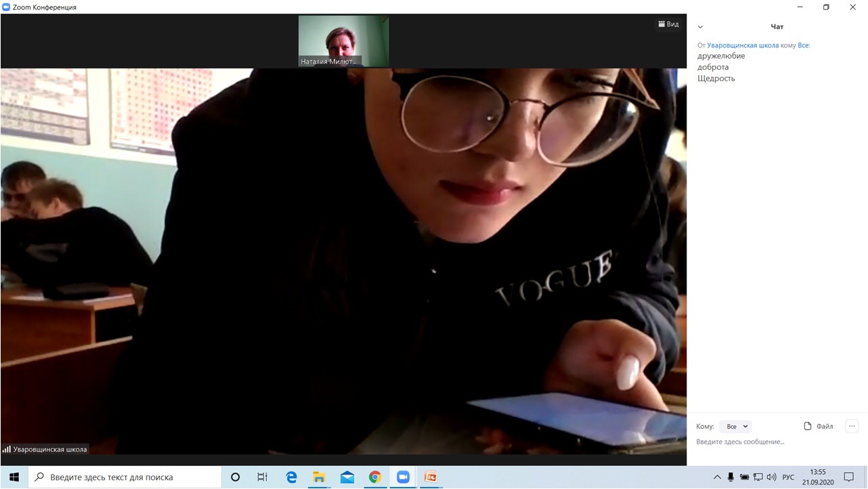Click the Уваровщинская школа name tag on video
The width and height of the screenshot is (868, 489).
click(45, 449)
